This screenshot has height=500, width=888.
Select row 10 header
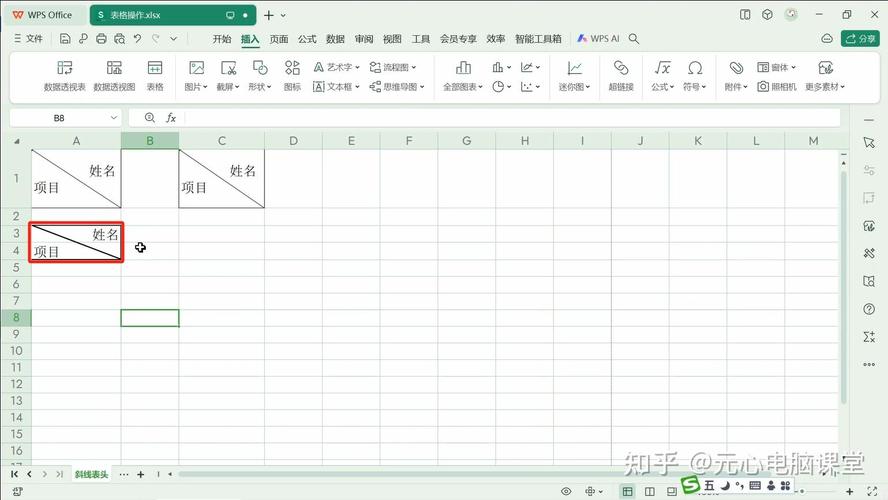(16, 351)
